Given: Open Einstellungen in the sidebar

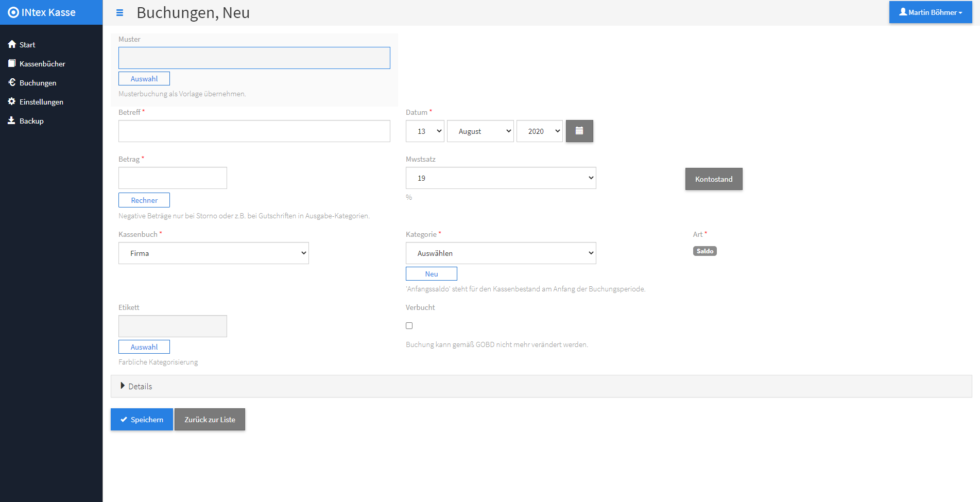Looking at the screenshot, I should [41, 102].
